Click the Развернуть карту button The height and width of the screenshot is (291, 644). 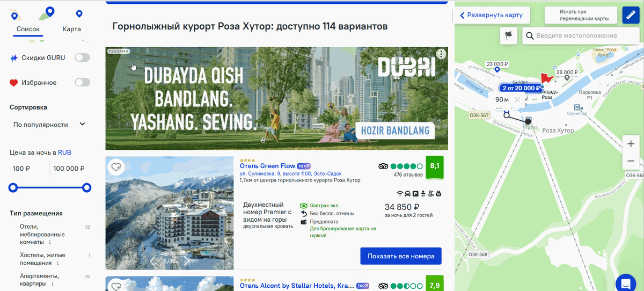coord(492,15)
